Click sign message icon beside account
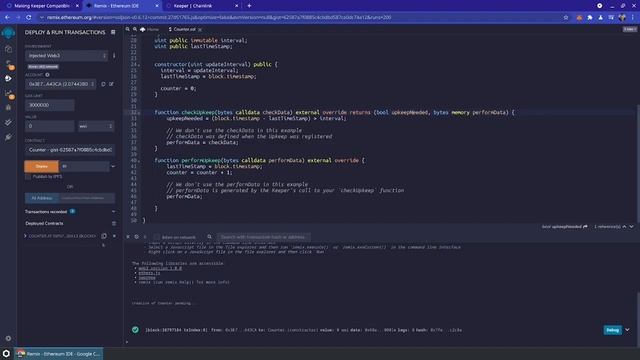Screen dimensions: 640x360 (x=111, y=84)
